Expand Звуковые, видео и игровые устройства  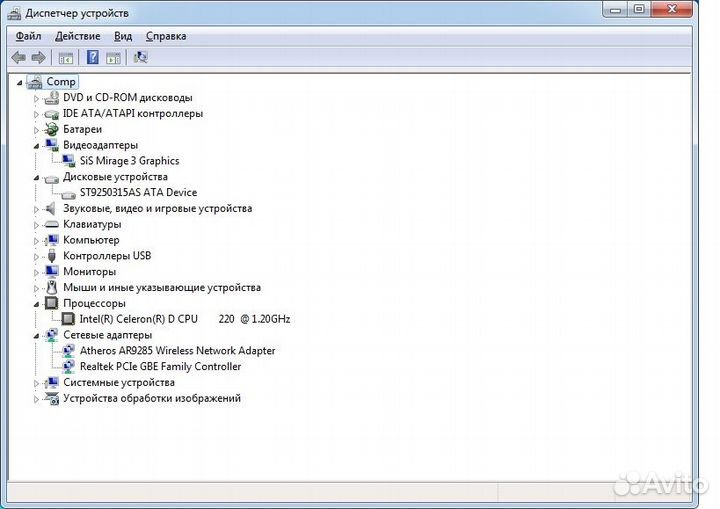tap(36, 209)
